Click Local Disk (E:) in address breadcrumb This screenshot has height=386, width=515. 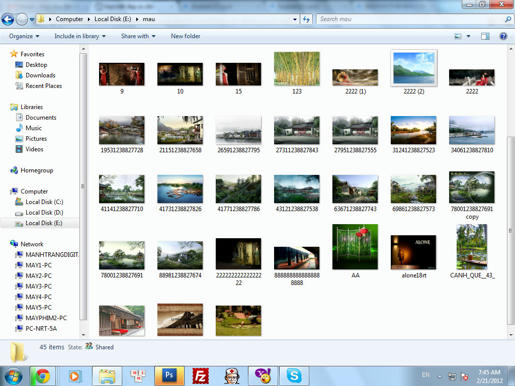(113, 19)
